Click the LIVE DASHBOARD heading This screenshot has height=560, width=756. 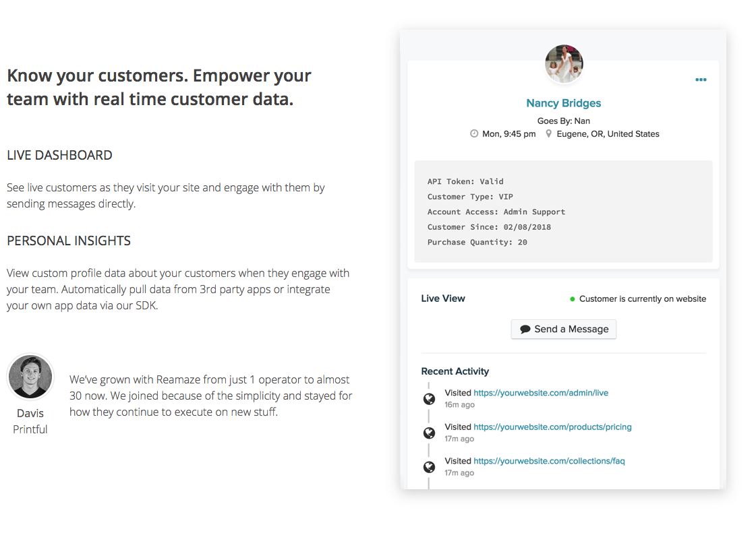[x=59, y=155]
